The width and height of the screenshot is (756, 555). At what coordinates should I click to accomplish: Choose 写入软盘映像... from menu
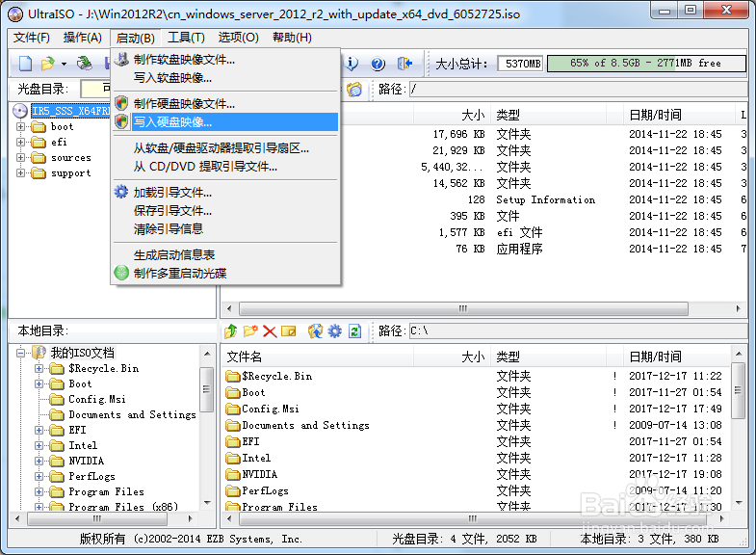(x=225, y=78)
